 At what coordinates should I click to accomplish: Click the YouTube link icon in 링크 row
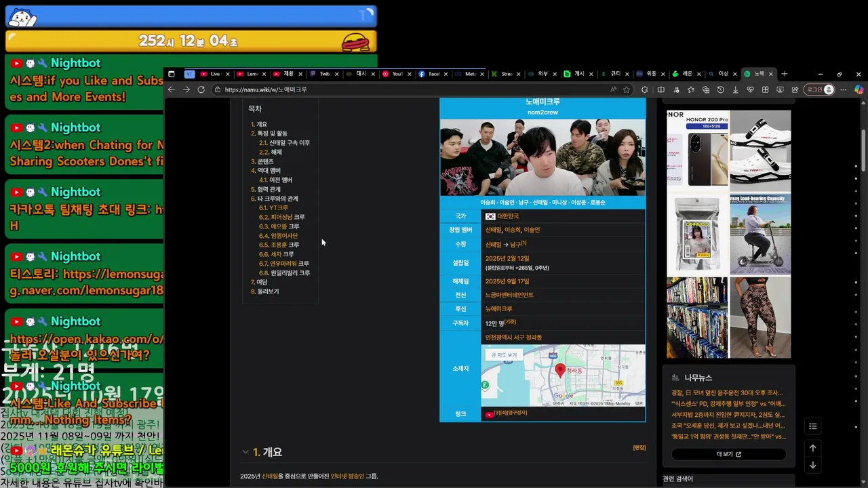click(x=489, y=414)
